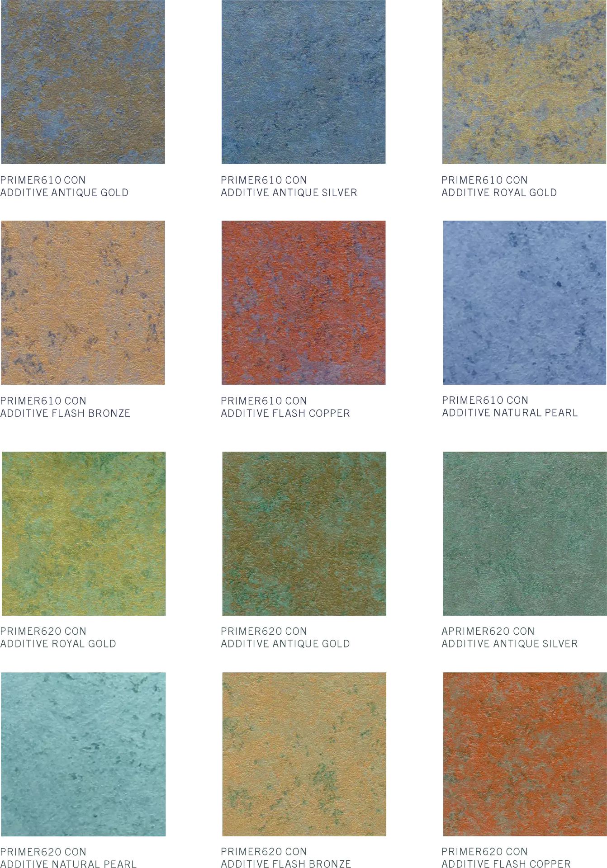Select the yellow-green mottled swatch
Image resolution: width=607 pixels, height=868 pixels.
point(85,533)
